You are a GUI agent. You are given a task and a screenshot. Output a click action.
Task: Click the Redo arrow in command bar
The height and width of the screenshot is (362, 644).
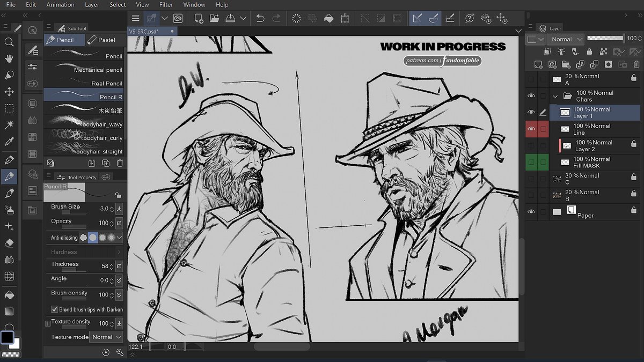click(276, 18)
